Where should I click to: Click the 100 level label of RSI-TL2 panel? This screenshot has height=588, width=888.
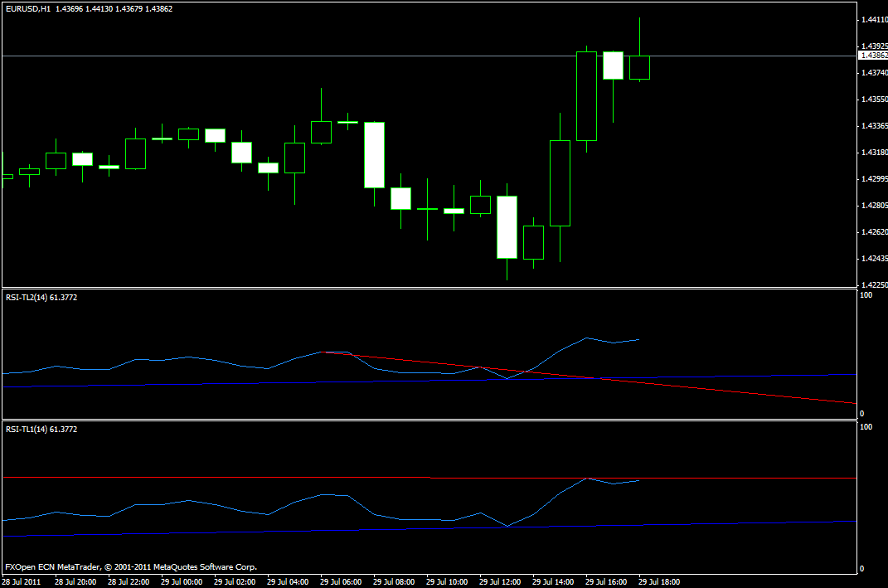866,294
